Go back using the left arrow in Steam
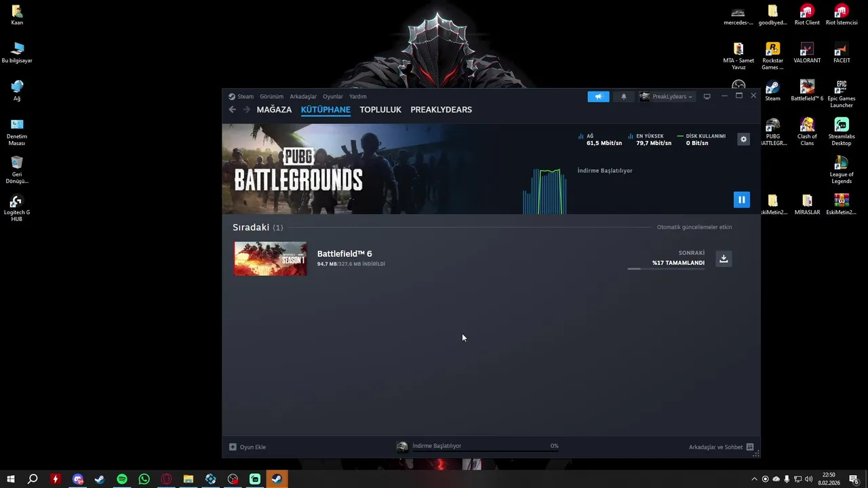Viewport: 868px width, 488px height. click(x=233, y=109)
